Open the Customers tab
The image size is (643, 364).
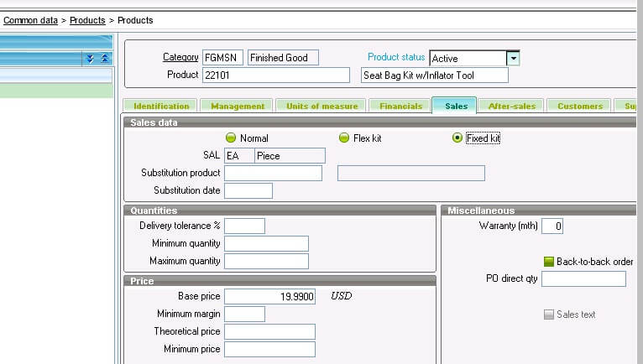(x=580, y=106)
